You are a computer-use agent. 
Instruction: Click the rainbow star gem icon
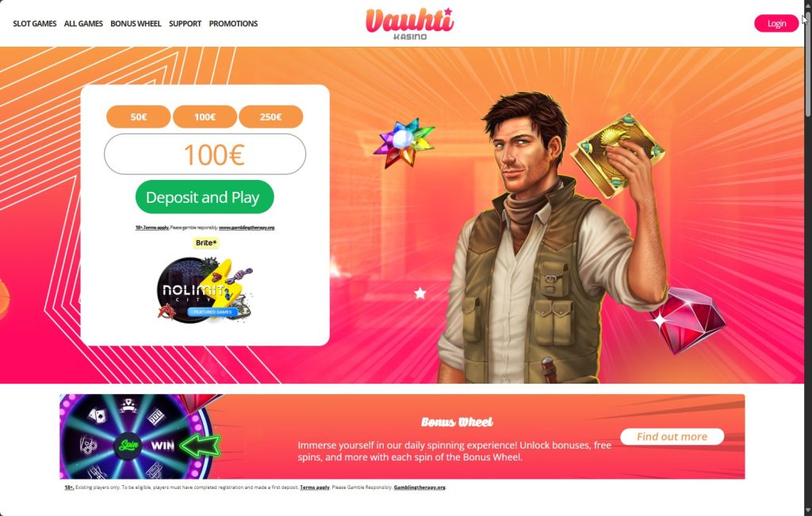(404, 143)
